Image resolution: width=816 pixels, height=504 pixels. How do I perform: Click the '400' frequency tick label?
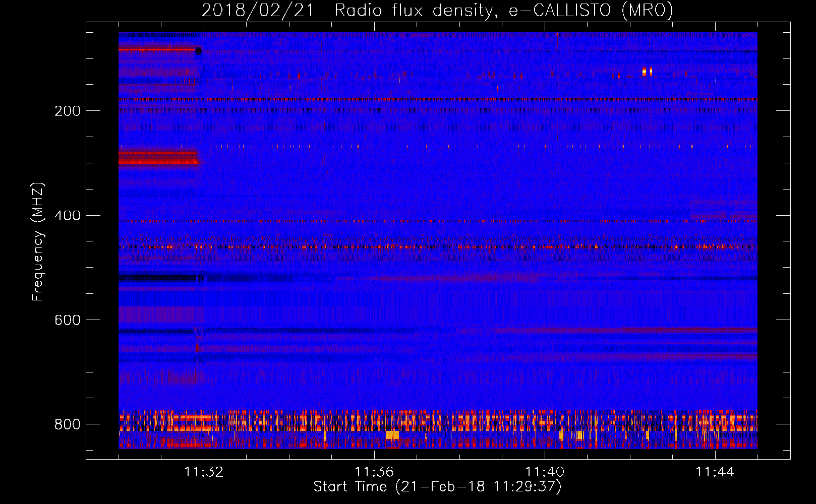coord(68,216)
